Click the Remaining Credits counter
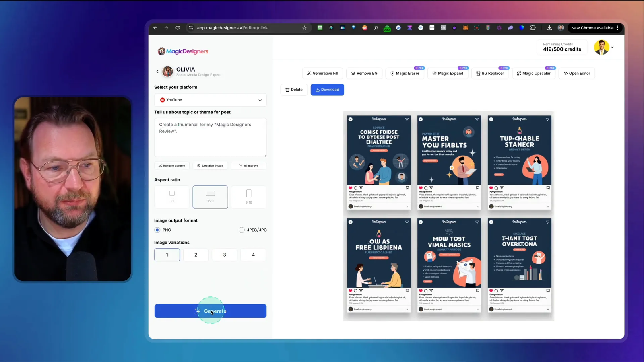 click(562, 47)
